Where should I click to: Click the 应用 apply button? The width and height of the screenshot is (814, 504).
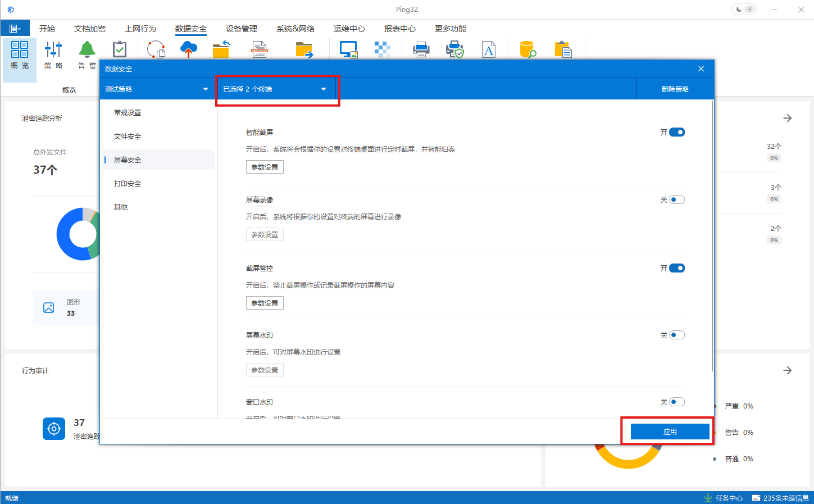pyautogui.click(x=669, y=431)
